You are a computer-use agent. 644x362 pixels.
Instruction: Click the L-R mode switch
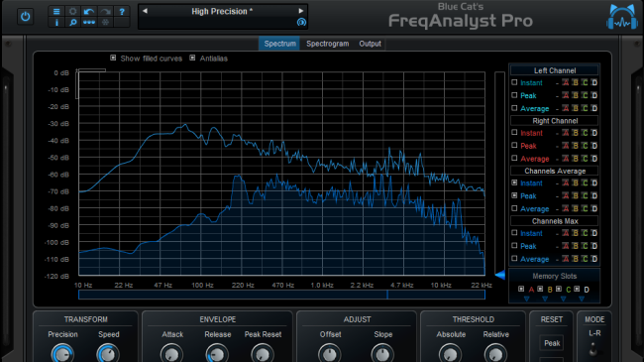click(x=593, y=349)
